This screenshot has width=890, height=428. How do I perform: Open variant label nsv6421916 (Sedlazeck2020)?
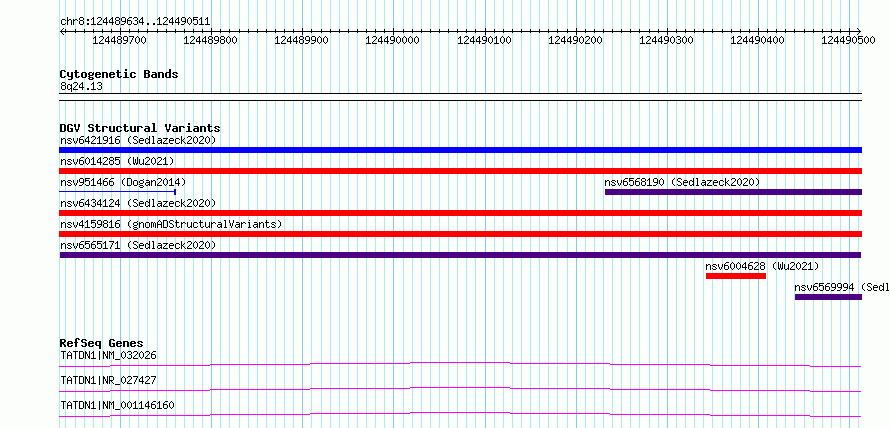pos(138,140)
